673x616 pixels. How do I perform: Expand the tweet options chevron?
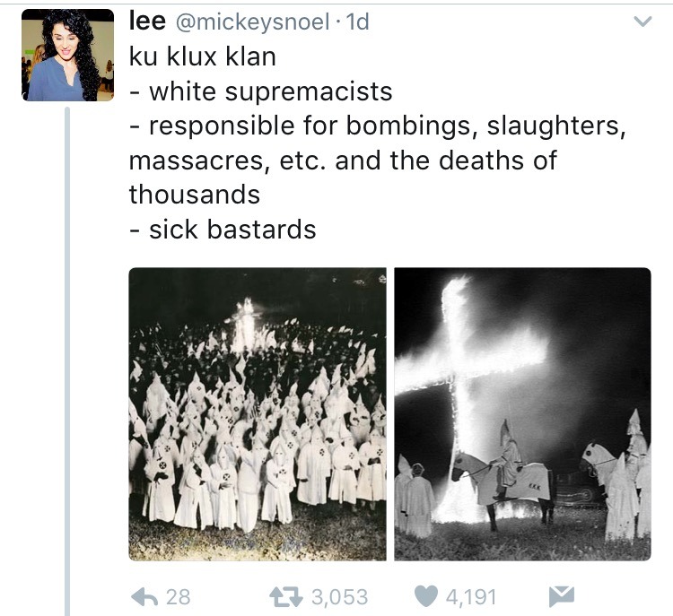tap(642, 21)
